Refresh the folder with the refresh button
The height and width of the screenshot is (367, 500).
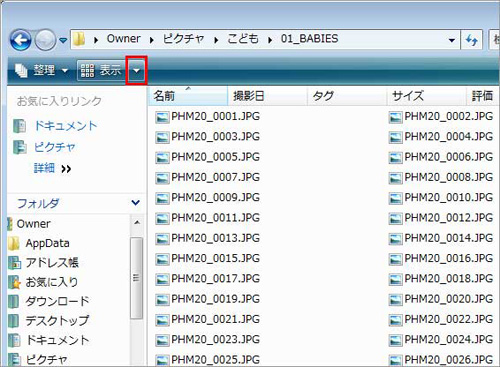pyautogui.click(x=471, y=40)
